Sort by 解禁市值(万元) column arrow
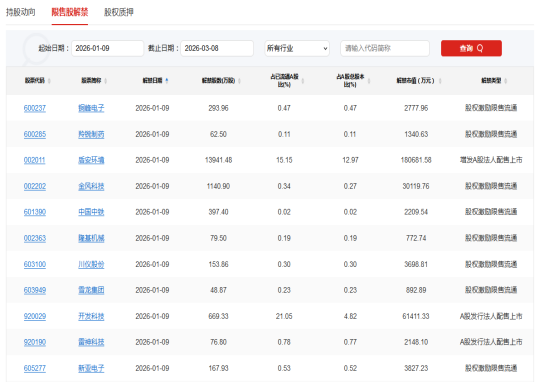 [x=440, y=81]
